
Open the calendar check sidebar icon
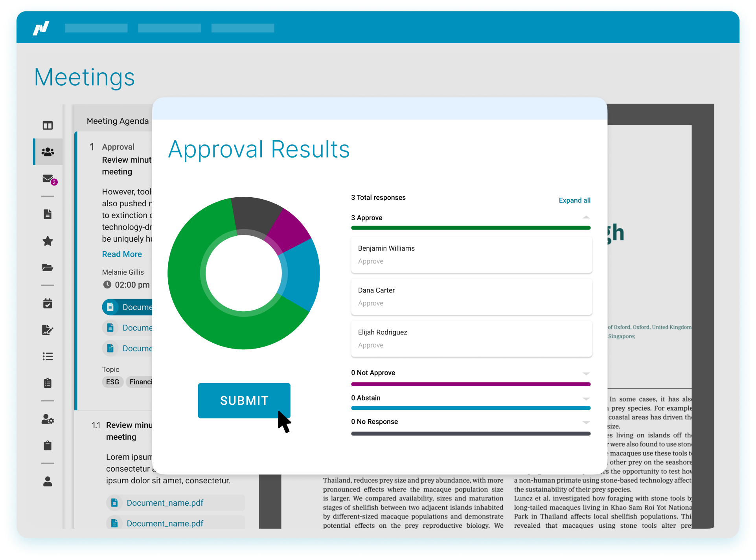tap(48, 303)
